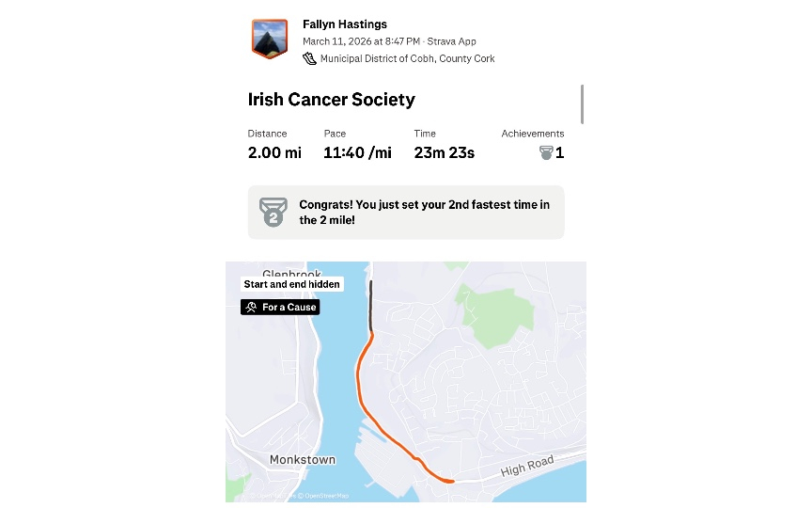This screenshot has height=508, width=812.
Task: Click the Start and end hidden badge
Action: [291, 284]
